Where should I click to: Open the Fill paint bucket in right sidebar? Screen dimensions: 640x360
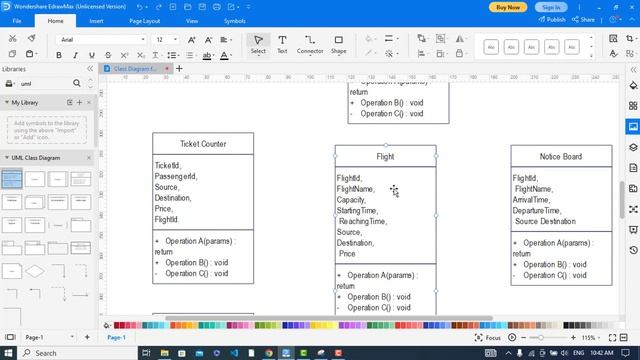coord(633,86)
